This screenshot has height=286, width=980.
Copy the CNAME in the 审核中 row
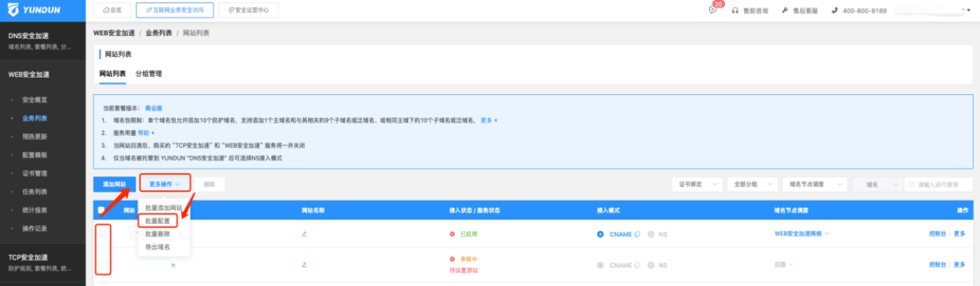(637, 265)
